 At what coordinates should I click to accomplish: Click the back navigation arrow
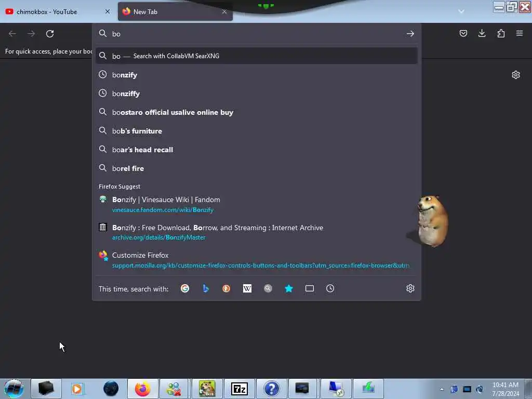(12, 34)
